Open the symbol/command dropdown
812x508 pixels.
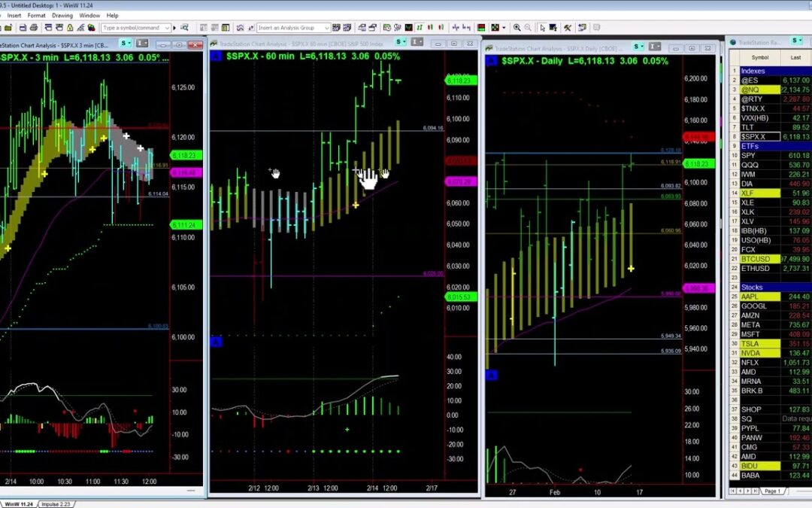tap(166, 28)
